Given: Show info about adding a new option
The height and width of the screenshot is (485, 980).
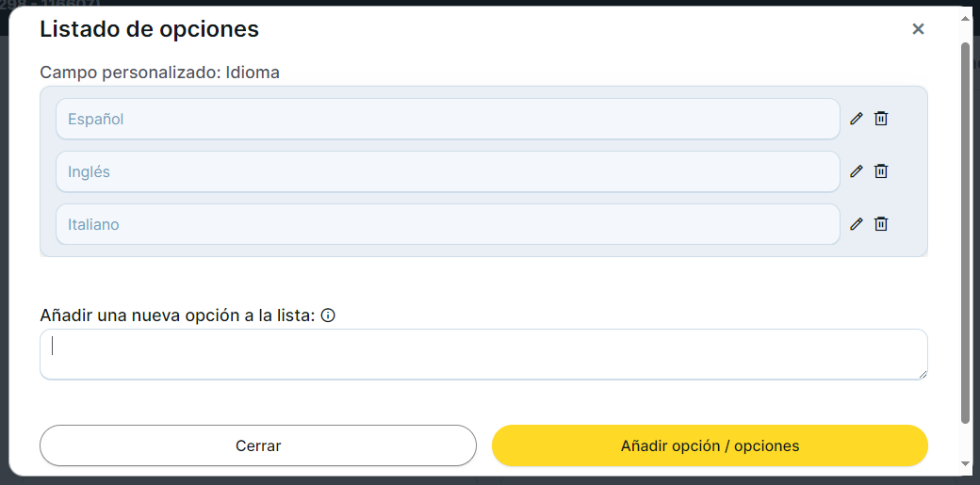Looking at the screenshot, I should 328,315.
